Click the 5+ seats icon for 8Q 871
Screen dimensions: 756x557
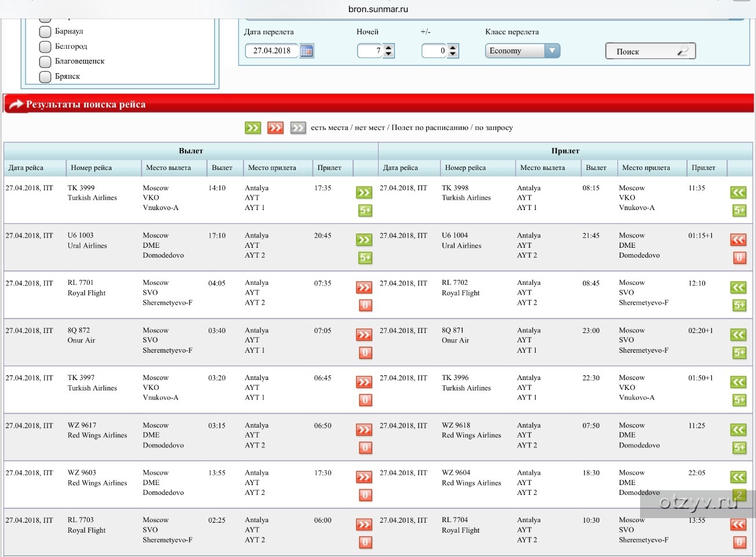click(739, 353)
